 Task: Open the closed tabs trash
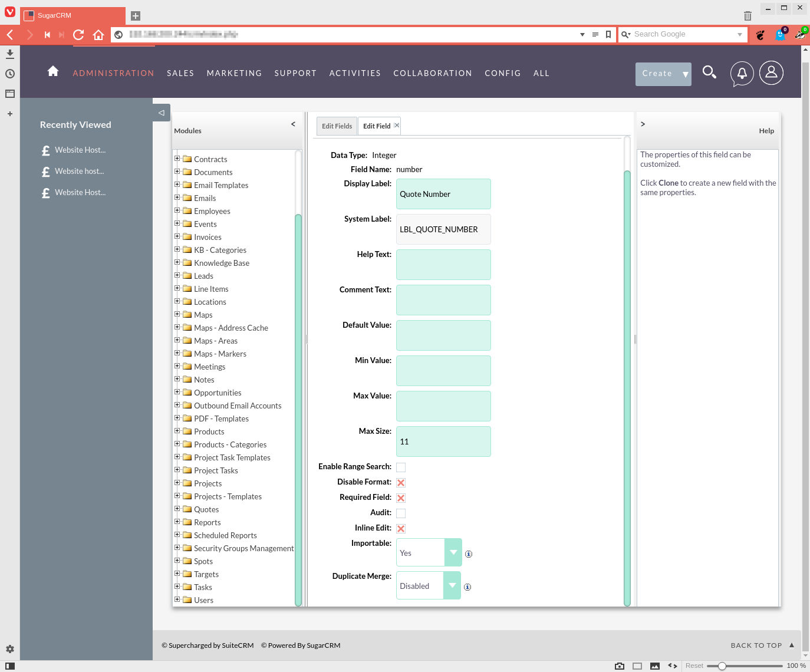pyautogui.click(x=748, y=16)
